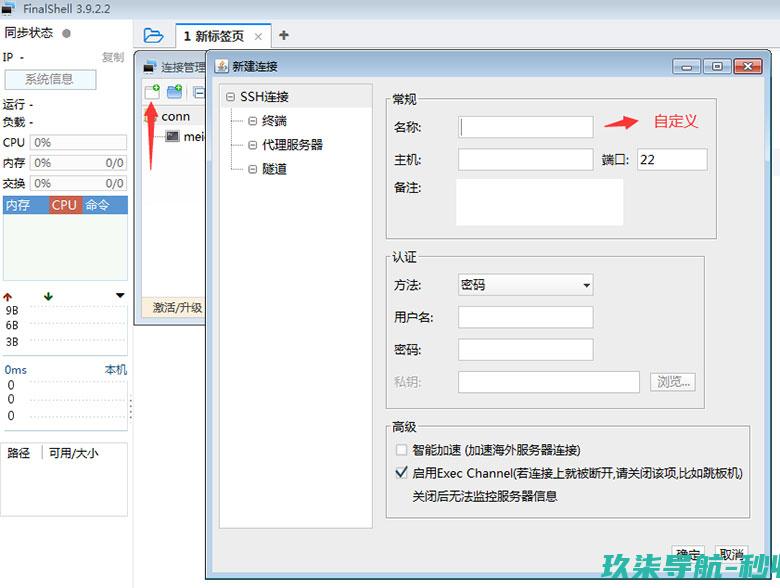Focus the 密码 input field
Screen dimensions: 780x588
[526, 350]
